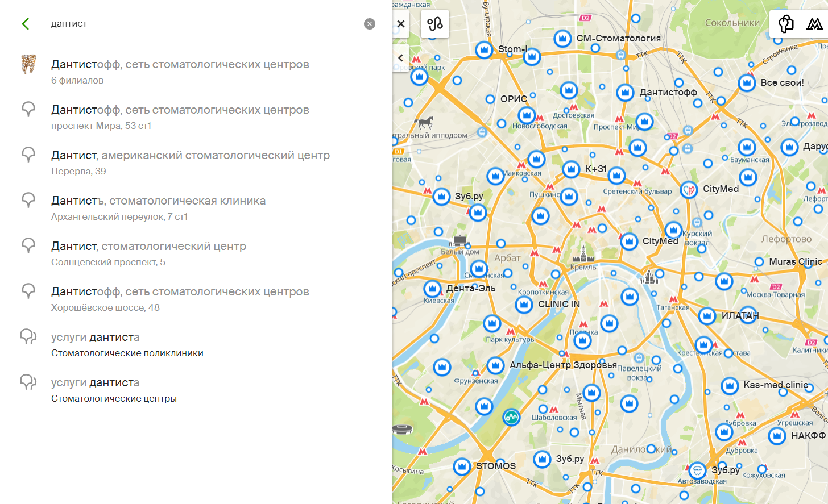
Task: Click the green teal map marker
Action: coord(511,418)
